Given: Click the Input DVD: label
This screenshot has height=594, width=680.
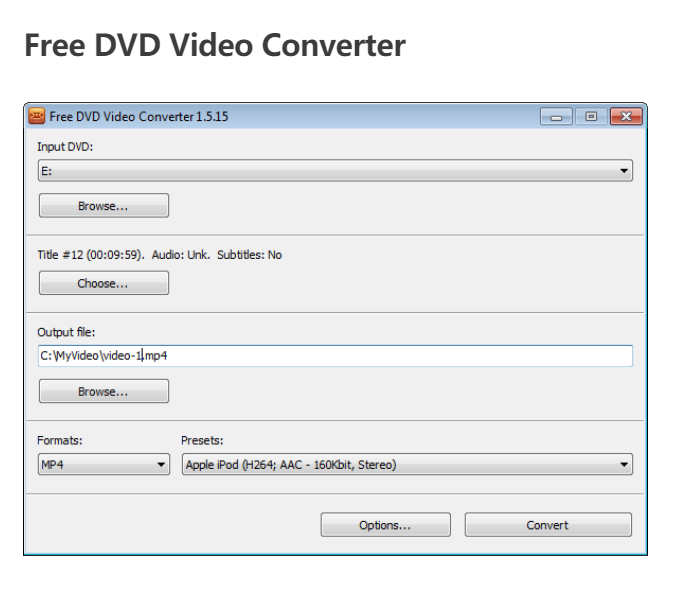Looking at the screenshot, I should point(65,147).
